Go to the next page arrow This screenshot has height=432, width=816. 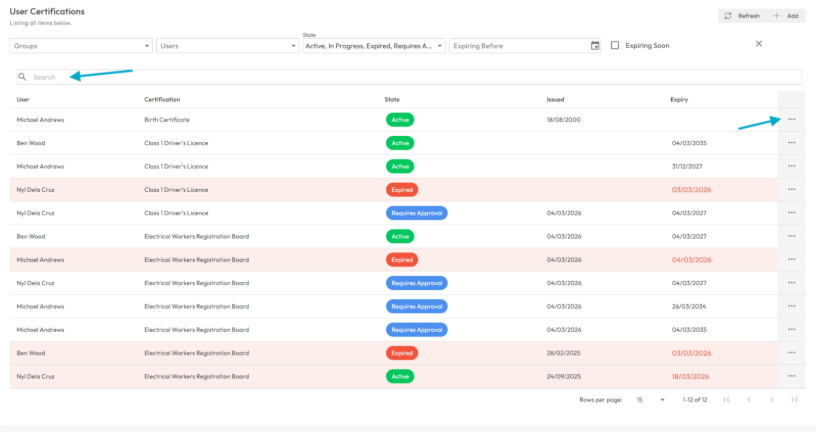click(771, 400)
